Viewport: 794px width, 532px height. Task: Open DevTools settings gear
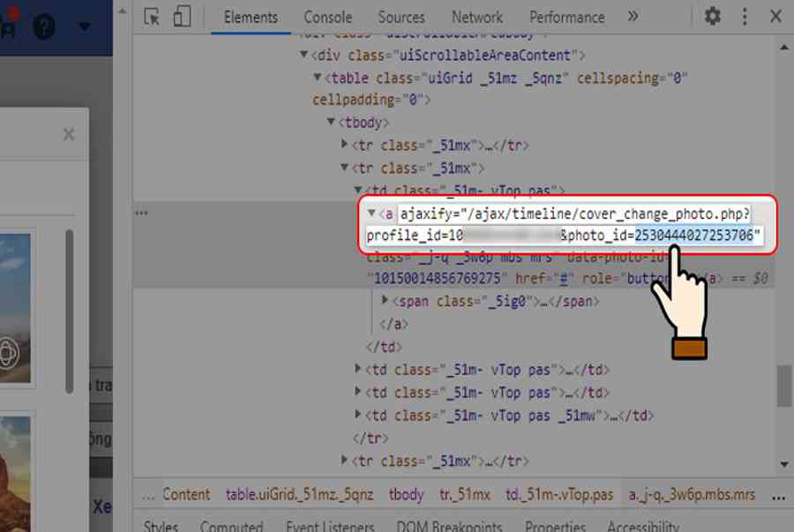(712, 17)
